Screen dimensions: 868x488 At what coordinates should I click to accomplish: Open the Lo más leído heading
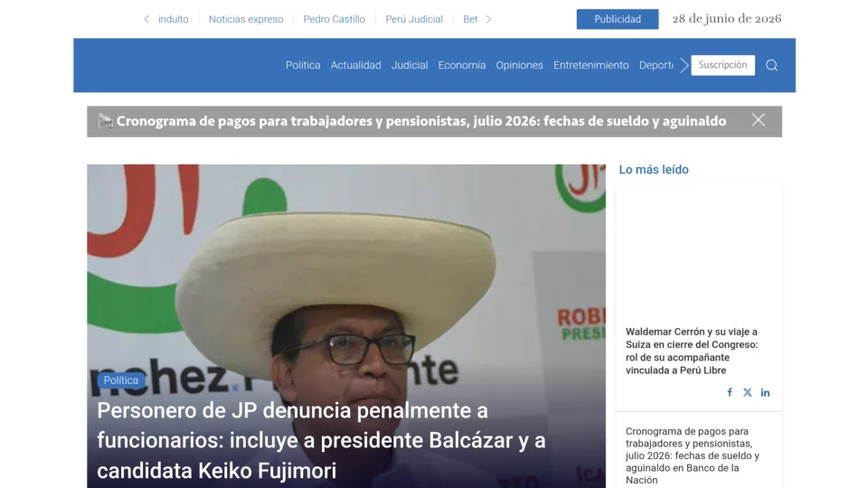[x=654, y=170]
